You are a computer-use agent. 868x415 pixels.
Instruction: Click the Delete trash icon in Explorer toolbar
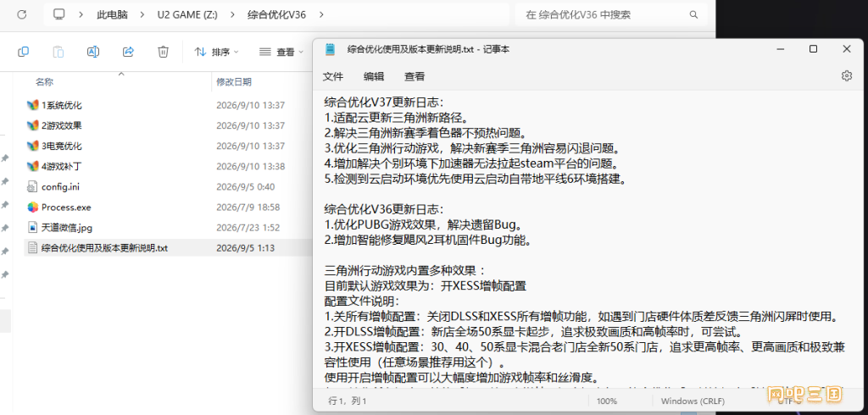click(163, 52)
